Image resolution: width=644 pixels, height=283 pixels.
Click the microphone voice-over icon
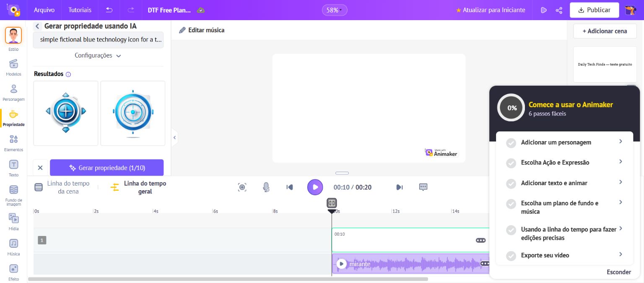pos(266,187)
